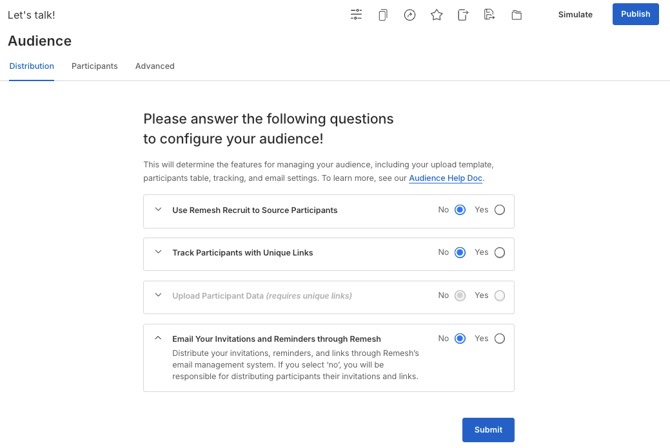Expand the Upload Participant Data section
The width and height of the screenshot is (670, 448).
pyautogui.click(x=158, y=296)
